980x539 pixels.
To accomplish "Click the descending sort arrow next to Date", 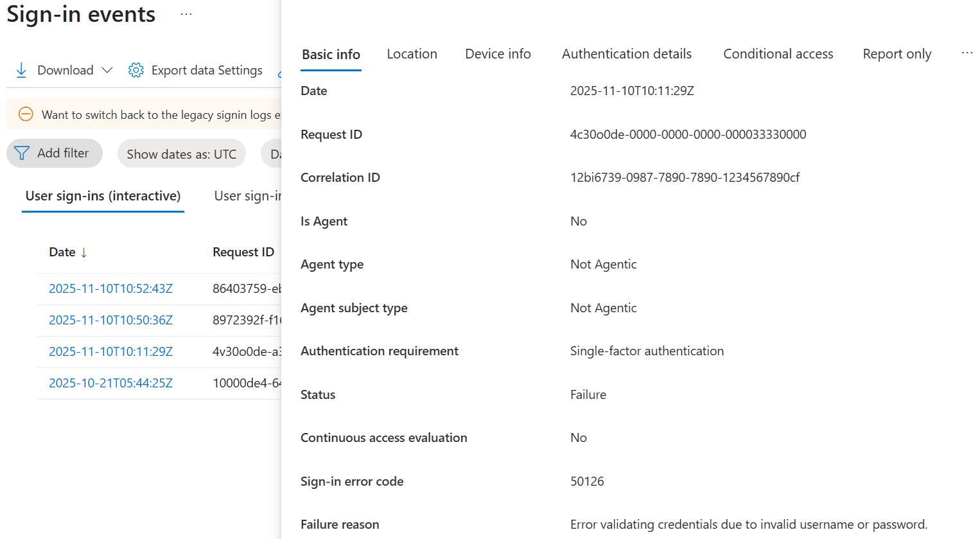I will point(83,252).
